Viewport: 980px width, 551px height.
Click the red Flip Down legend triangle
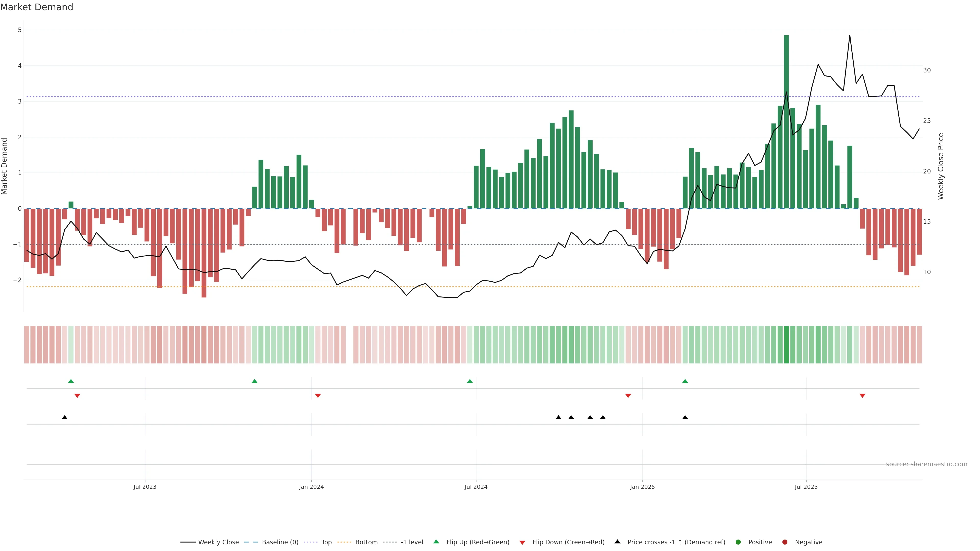point(522,542)
